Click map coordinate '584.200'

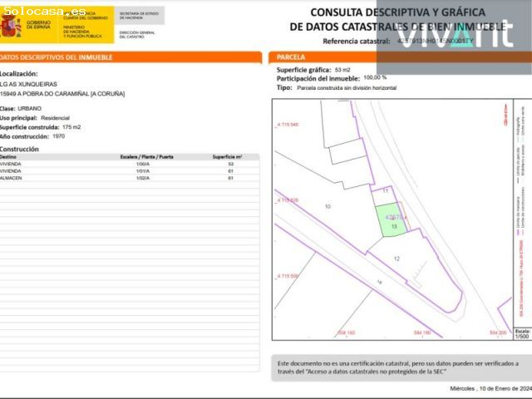point(498,332)
